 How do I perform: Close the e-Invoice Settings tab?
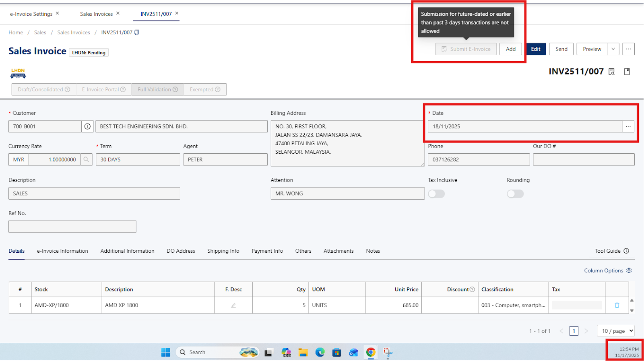coord(58,13)
